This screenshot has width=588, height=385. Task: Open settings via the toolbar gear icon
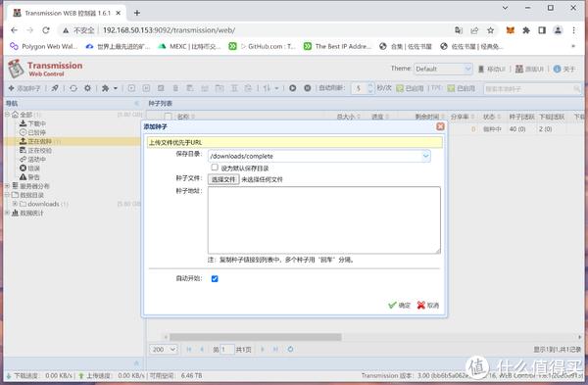click(87, 88)
